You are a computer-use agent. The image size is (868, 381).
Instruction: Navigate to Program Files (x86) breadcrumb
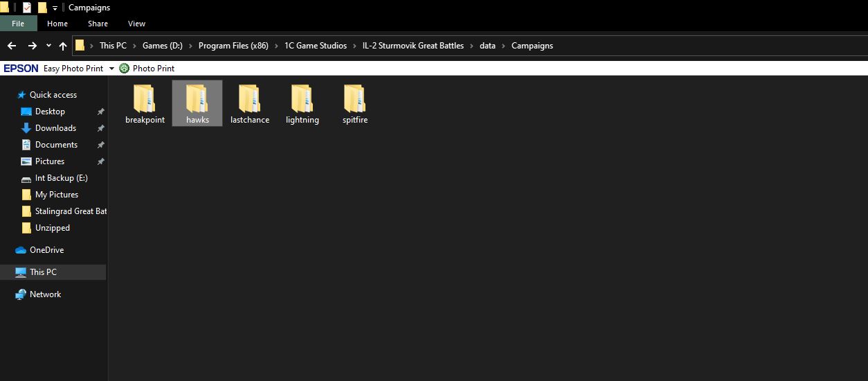pyautogui.click(x=233, y=46)
